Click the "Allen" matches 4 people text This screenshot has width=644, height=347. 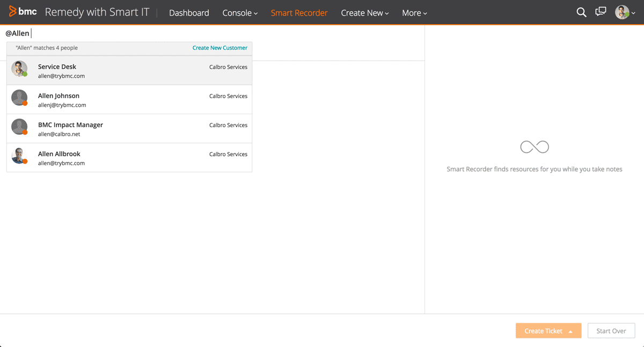(x=47, y=48)
